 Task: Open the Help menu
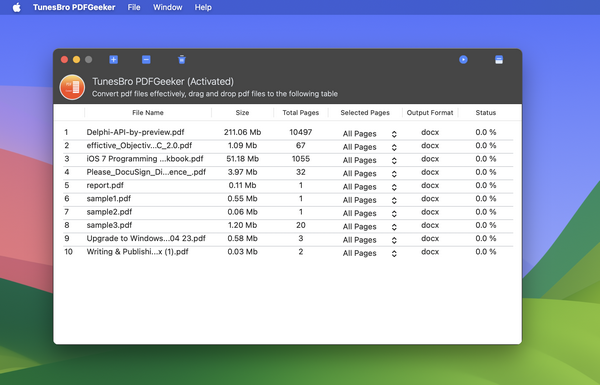tap(203, 7)
